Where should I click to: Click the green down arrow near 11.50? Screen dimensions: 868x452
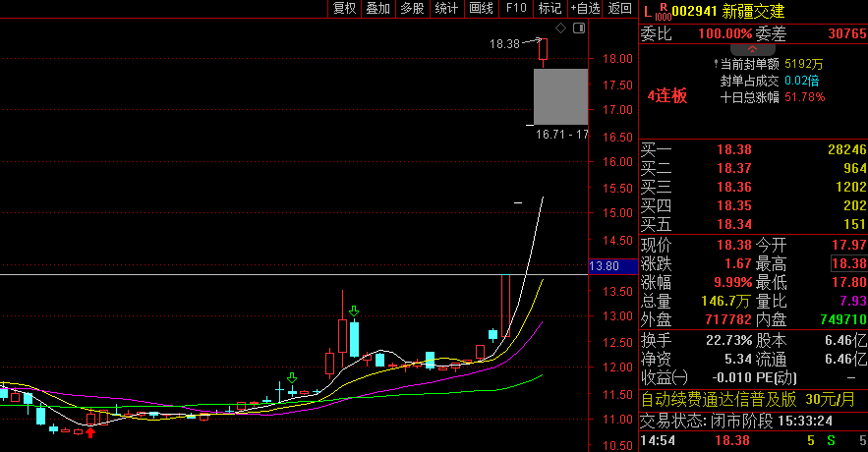(292, 378)
